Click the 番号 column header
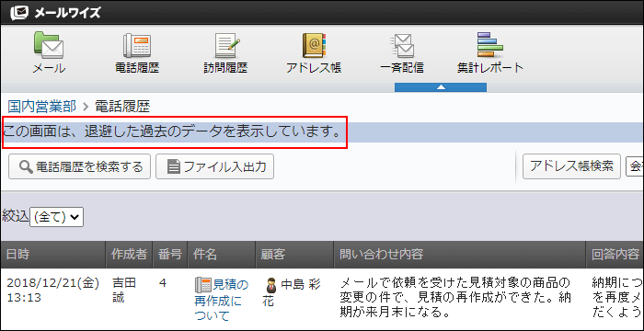Screen dimensions: 644x331 (x=170, y=255)
